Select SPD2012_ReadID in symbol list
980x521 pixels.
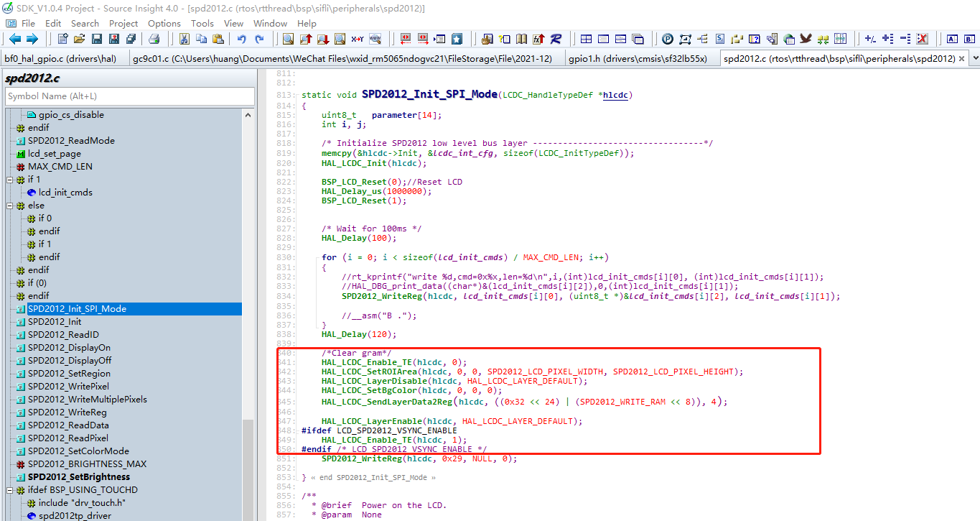63,335
